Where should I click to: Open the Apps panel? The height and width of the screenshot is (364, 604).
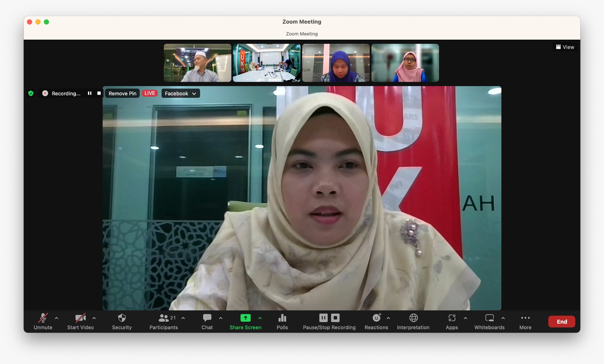click(x=451, y=321)
